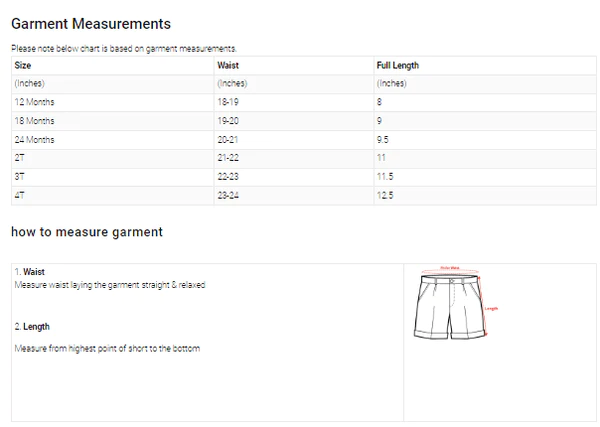Click the 18 Months size row
This screenshot has height=427, width=600.
(x=34, y=121)
